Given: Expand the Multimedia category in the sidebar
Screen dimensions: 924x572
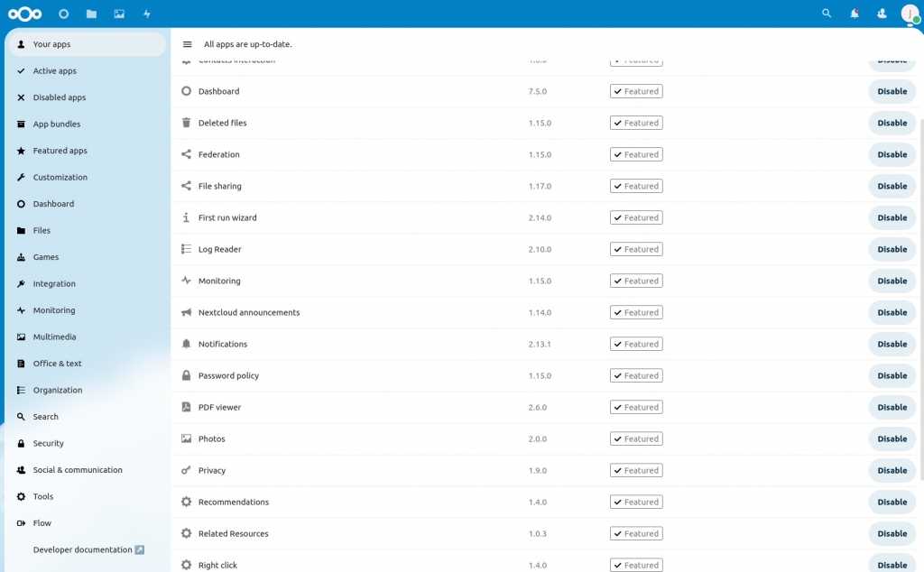Looking at the screenshot, I should [x=56, y=337].
